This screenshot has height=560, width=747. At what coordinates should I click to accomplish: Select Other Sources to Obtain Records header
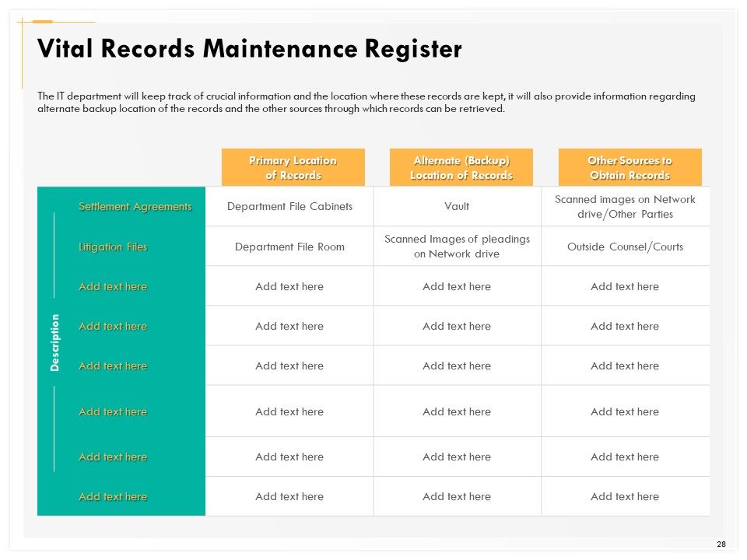point(630,167)
